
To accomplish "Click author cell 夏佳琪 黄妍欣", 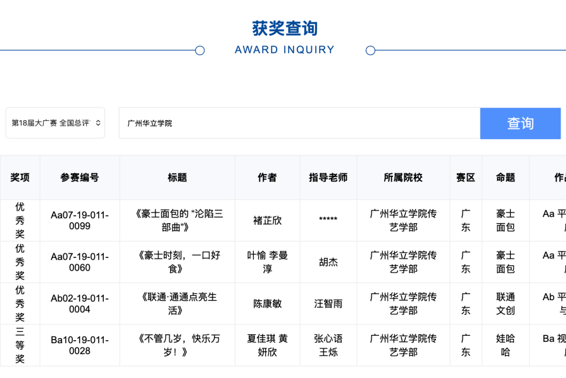I will (x=267, y=345).
